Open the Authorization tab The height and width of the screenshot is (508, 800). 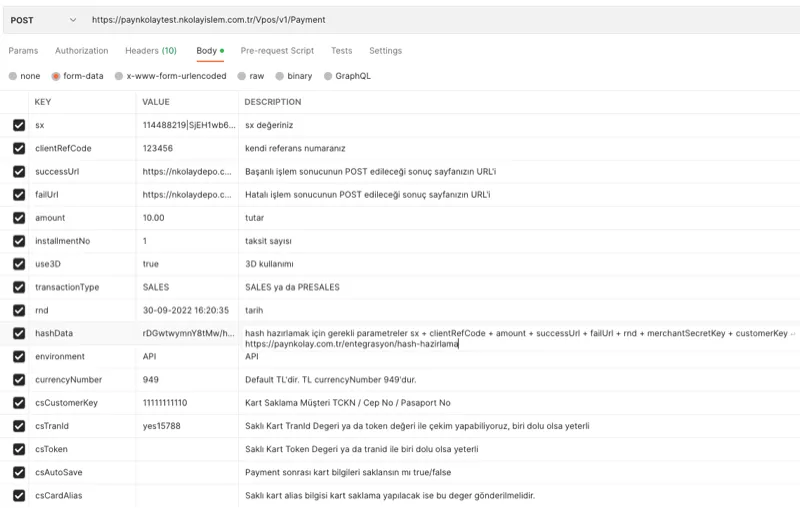coord(81,51)
